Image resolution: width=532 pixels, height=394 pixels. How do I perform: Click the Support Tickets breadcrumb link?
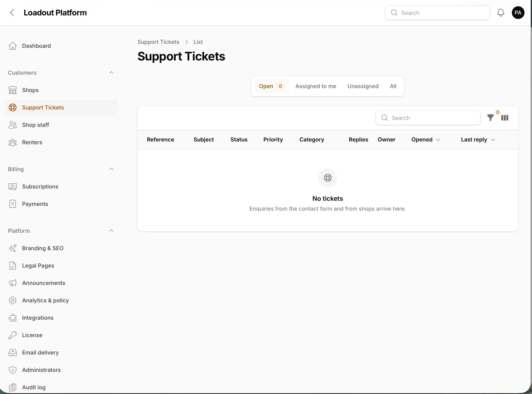(158, 42)
